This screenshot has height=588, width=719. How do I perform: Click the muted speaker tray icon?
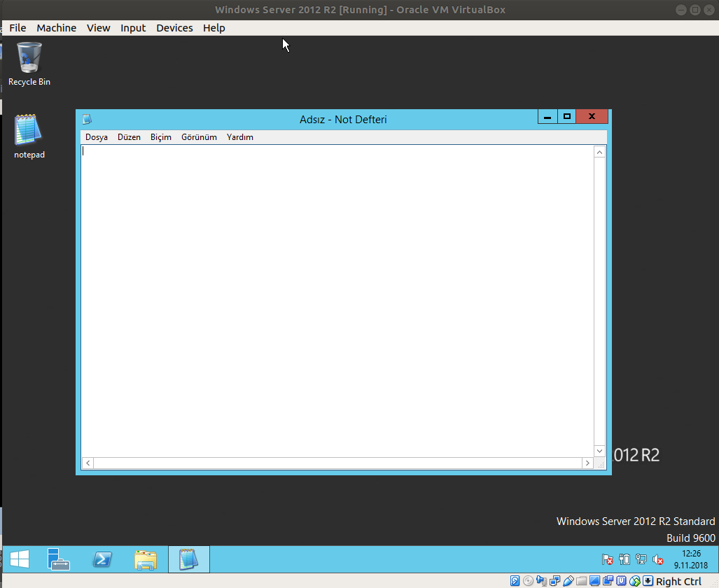[x=658, y=559]
